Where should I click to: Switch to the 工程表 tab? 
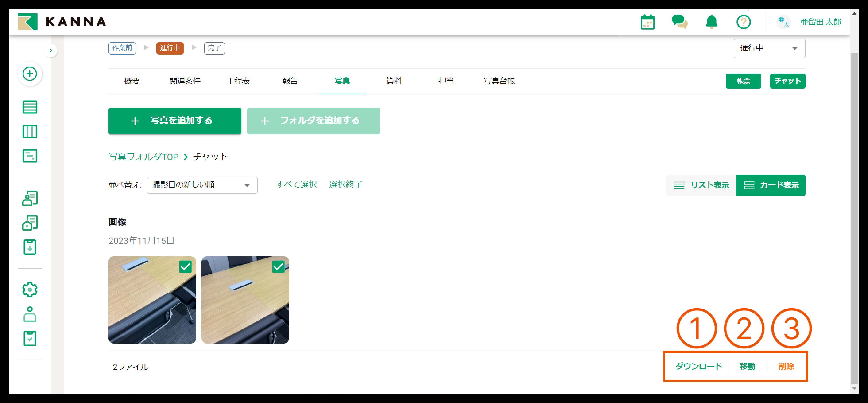[x=238, y=81]
